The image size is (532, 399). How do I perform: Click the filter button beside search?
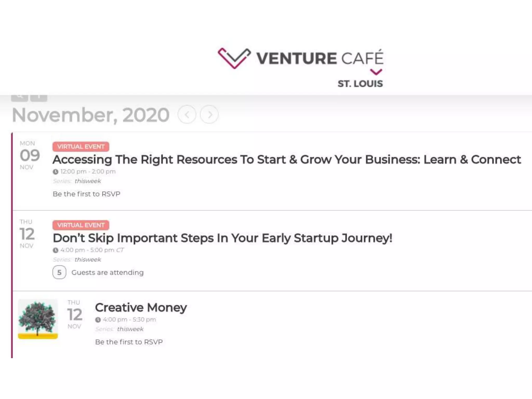point(39,97)
